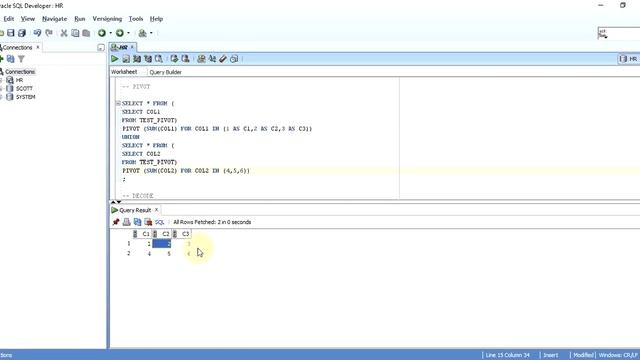Click the SQL link in Query Result toolbar
The width and height of the screenshot is (640, 360).
[160, 222]
